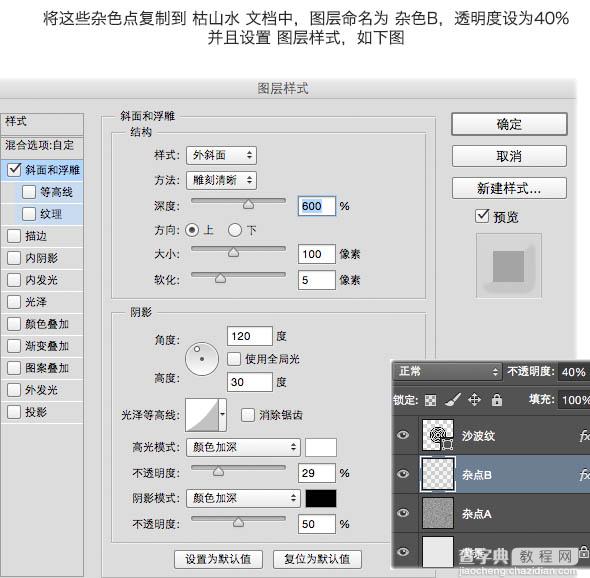
Task: Hide the 杂点B layer eye icon
Action: (x=403, y=474)
